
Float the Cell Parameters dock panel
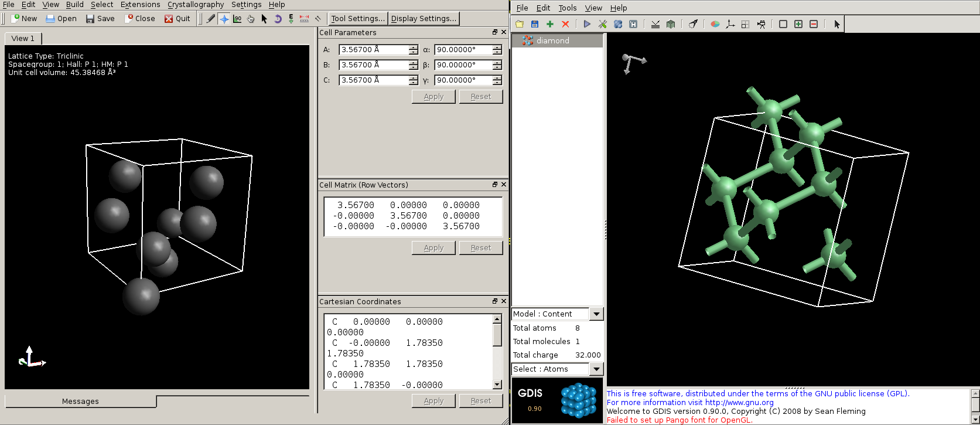(x=495, y=33)
